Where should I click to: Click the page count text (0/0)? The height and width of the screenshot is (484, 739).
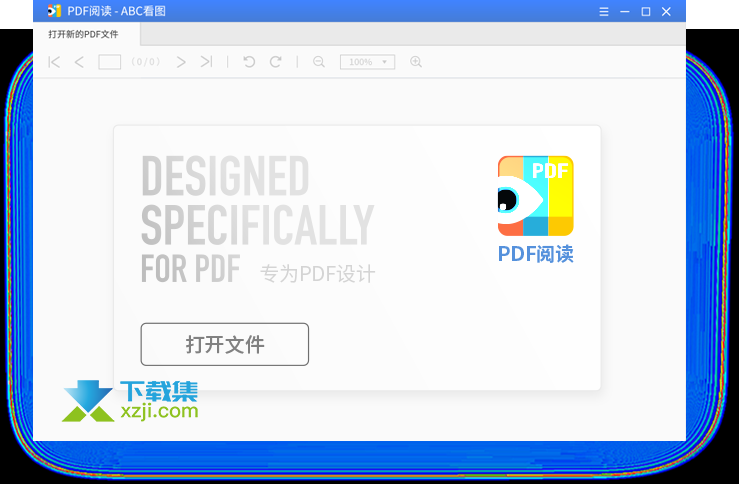[x=146, y=62]
